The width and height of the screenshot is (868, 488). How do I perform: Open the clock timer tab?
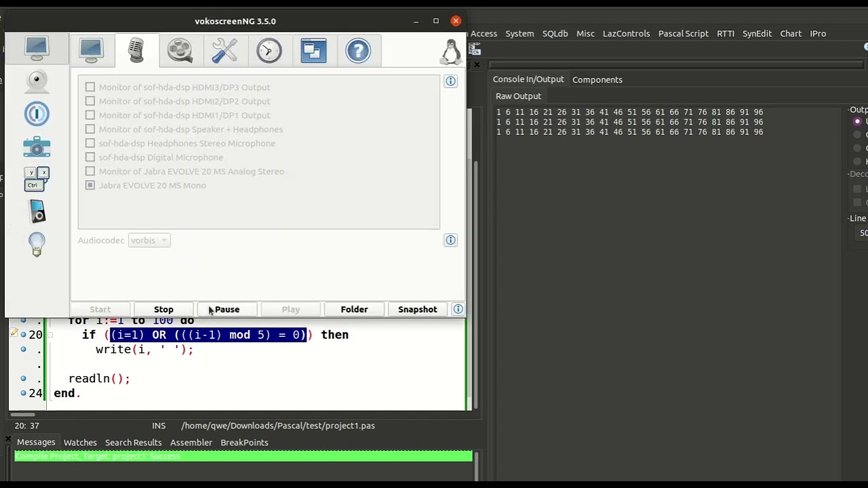tap(269, 51)
